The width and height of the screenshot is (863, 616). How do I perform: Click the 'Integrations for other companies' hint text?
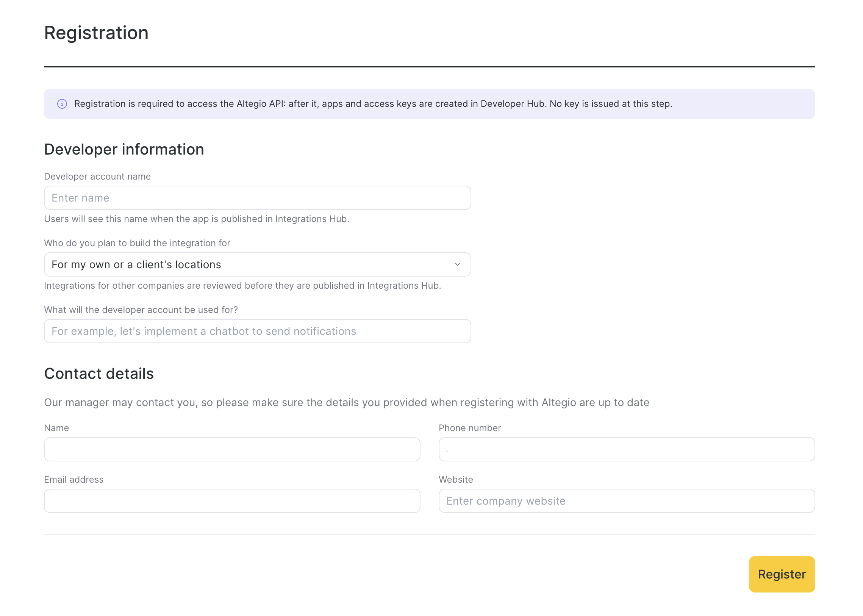pos(243,286)
